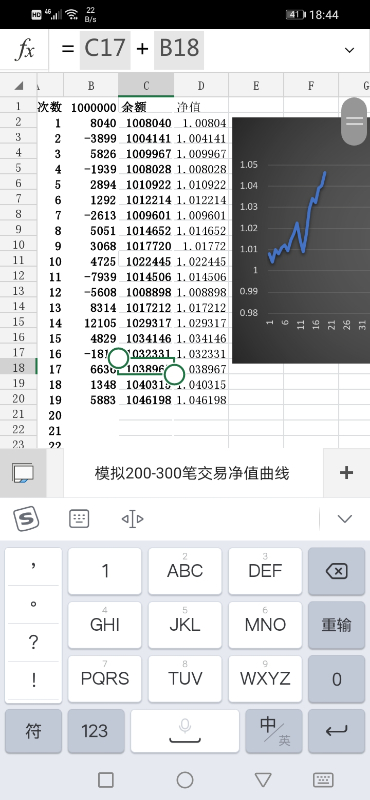The height and width of the screenshot is (800, 370).
Task: Open the sheet list icon
Action: click(x=23, y=473)
